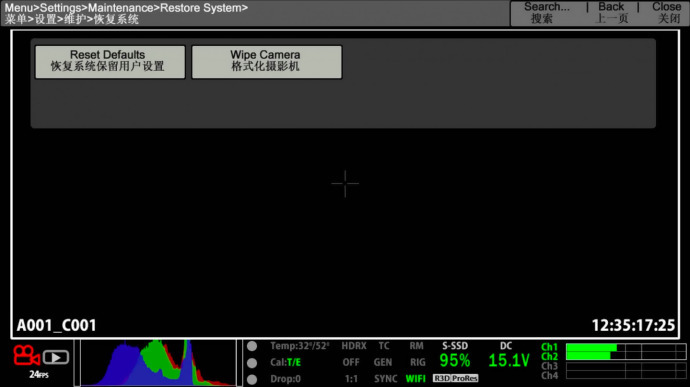The width and height of the screenshot is (690, 387).
Task: Tap the WIFI status indicator
Action: coord(415,378)
